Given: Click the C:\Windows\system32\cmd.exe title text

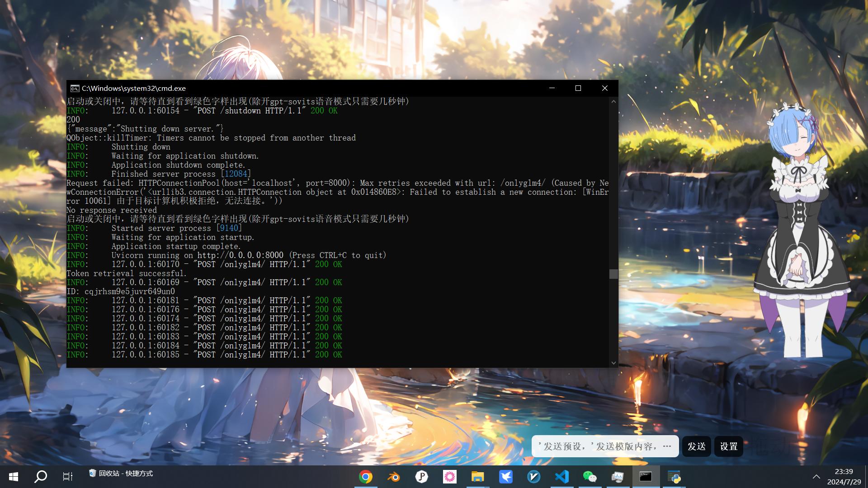Looking at the screenshot, I should (x=134, y=88).
